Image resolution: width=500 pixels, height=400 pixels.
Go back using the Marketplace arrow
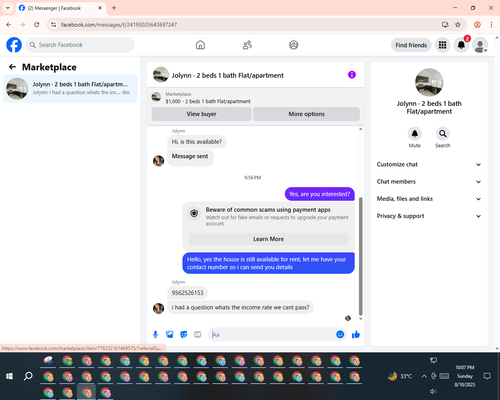(12, 67)
